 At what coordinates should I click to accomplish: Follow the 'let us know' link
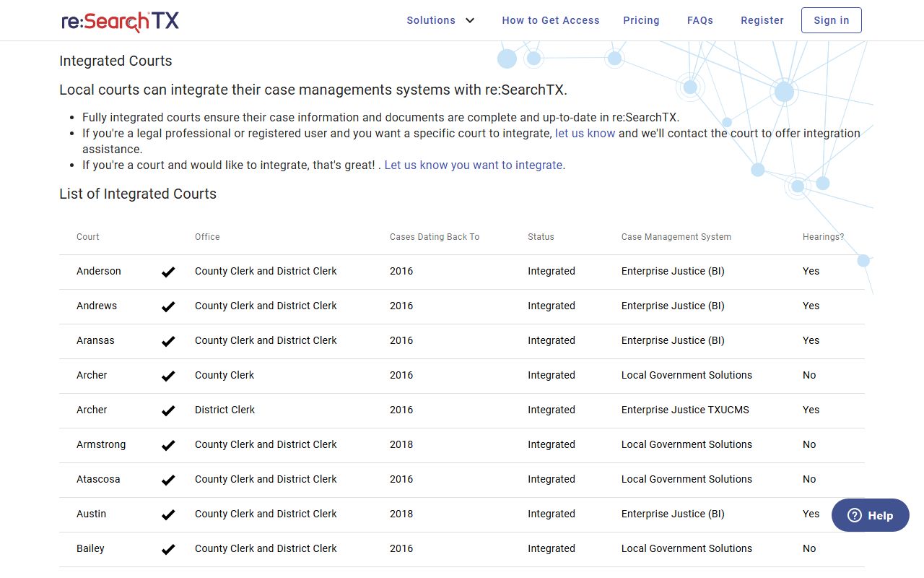[x=585, y=133]
